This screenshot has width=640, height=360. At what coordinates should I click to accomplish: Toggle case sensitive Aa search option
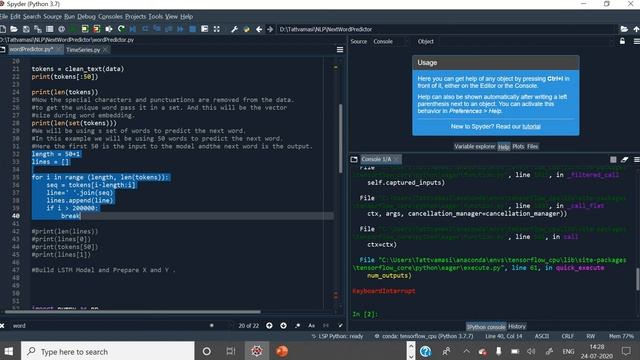coord(311,325)
